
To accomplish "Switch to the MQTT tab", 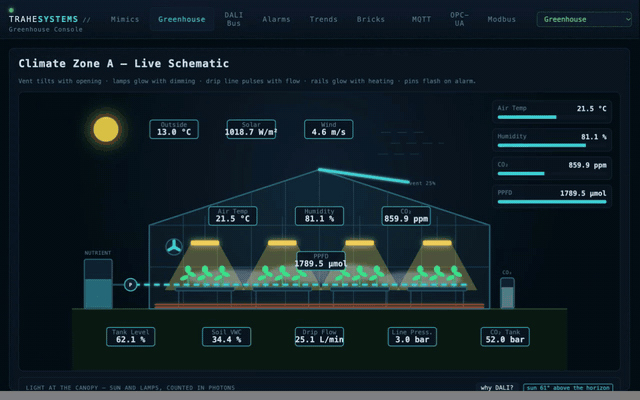I will click(421, 19).
